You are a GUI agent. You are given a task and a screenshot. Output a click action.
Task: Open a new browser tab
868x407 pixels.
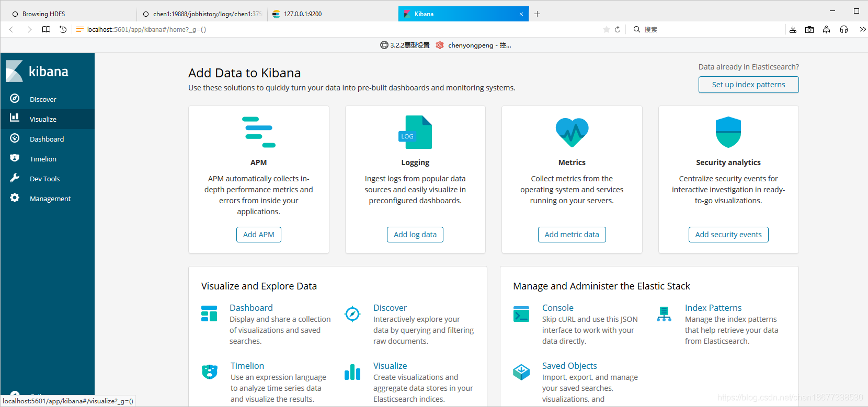pos(537,14)
